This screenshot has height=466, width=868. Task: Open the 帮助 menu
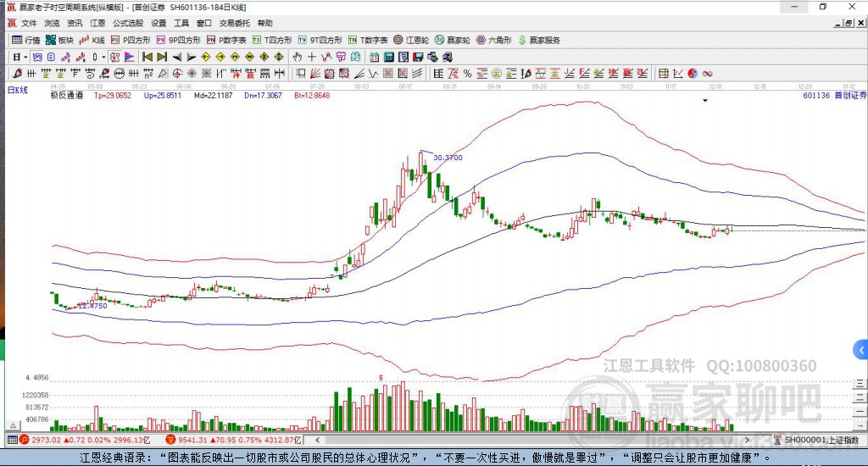tap(265, 23)
